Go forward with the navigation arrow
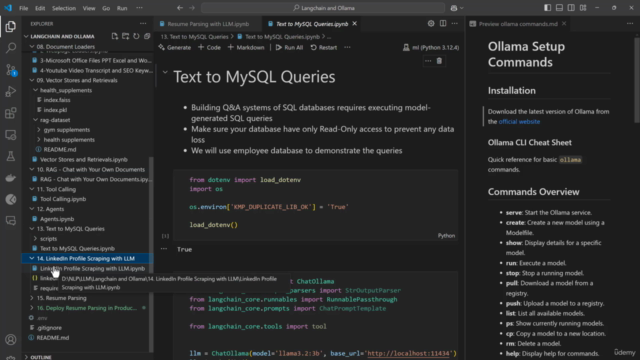Screen dimensions: 640x360 [x=192, y=8]
